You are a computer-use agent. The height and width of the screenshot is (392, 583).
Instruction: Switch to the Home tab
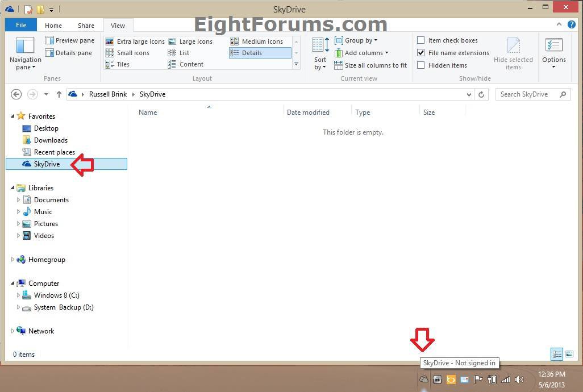click(x=53, y=26)
